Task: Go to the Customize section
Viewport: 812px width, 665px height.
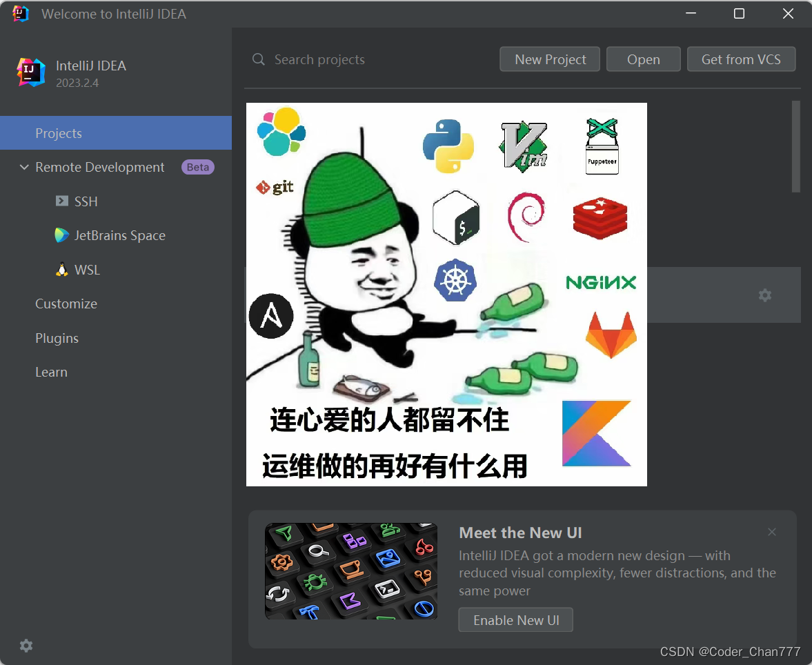Action: click(x=66, y=304)
